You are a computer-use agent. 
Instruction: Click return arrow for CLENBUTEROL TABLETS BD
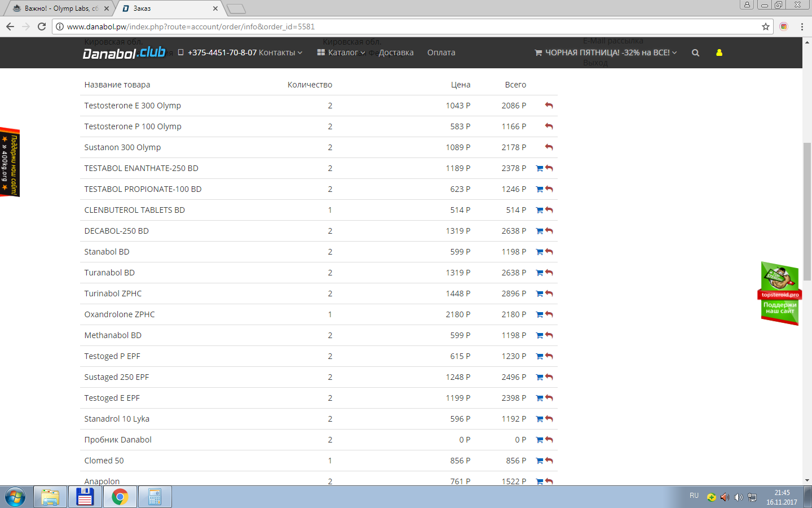549,210
